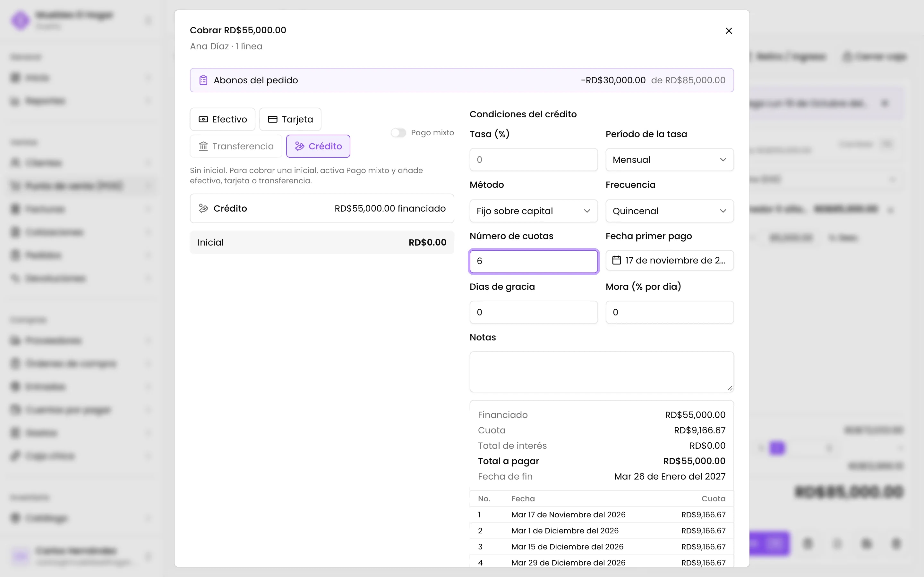Click the Transferencia bank icon
The width and height of the screenshot is (924, 577).
coord(203,146)
